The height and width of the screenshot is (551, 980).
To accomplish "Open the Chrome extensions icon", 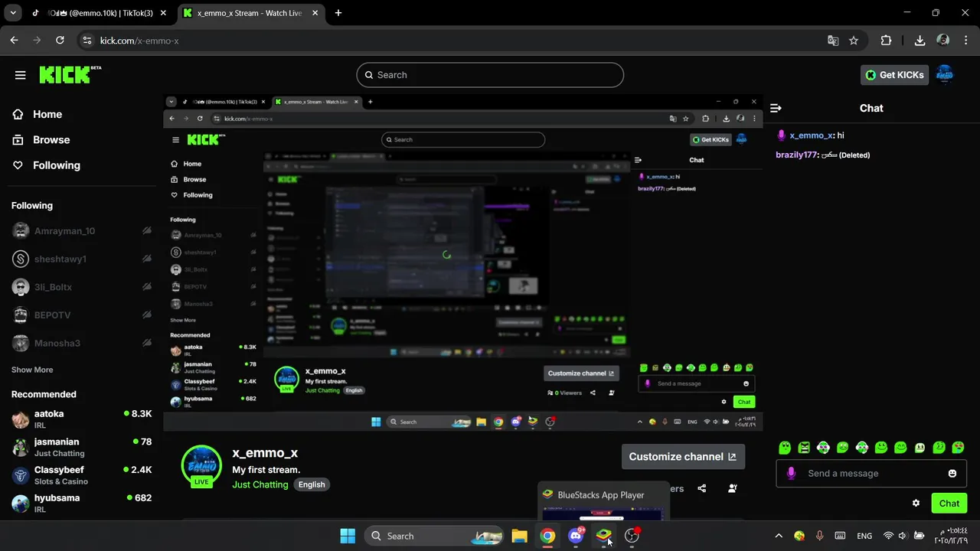I will [886, 41].
